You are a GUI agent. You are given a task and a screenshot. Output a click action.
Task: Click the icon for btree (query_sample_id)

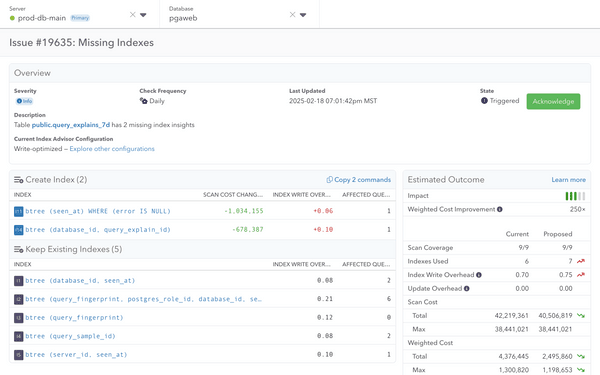point(18,336)
